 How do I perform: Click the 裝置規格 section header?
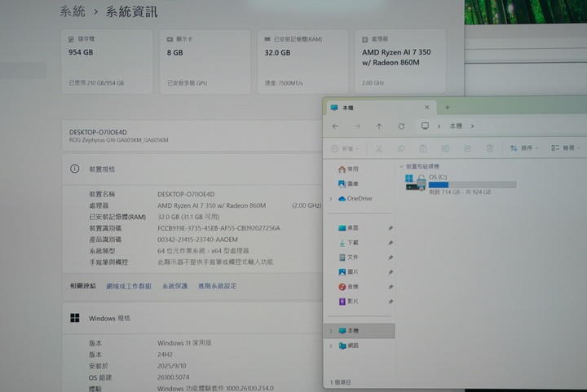pyautogui.click(x=192, y=169)
